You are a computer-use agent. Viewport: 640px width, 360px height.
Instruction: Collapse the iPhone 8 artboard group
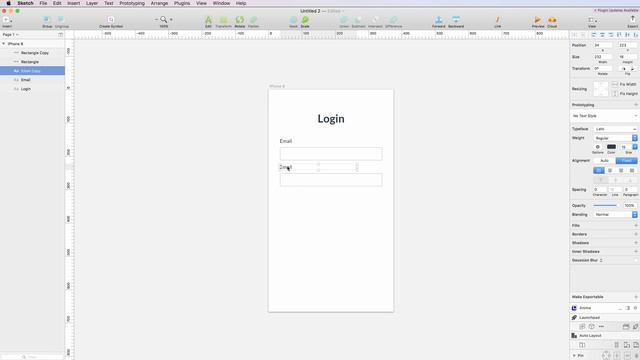[x=4, y=44]
